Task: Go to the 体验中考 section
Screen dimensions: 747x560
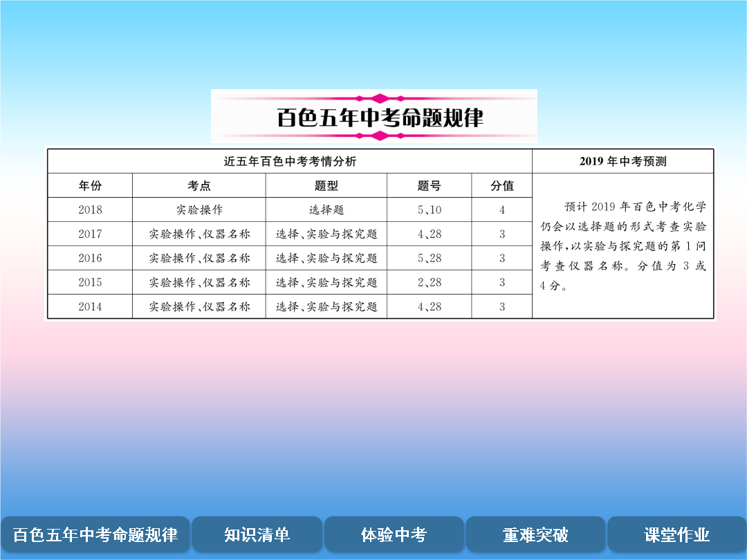Action: [x=394, y=534]
